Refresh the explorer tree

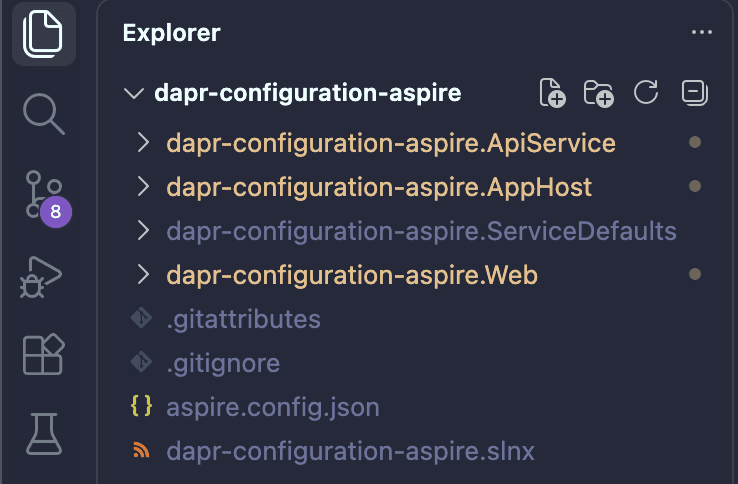(x=646, y=92)
